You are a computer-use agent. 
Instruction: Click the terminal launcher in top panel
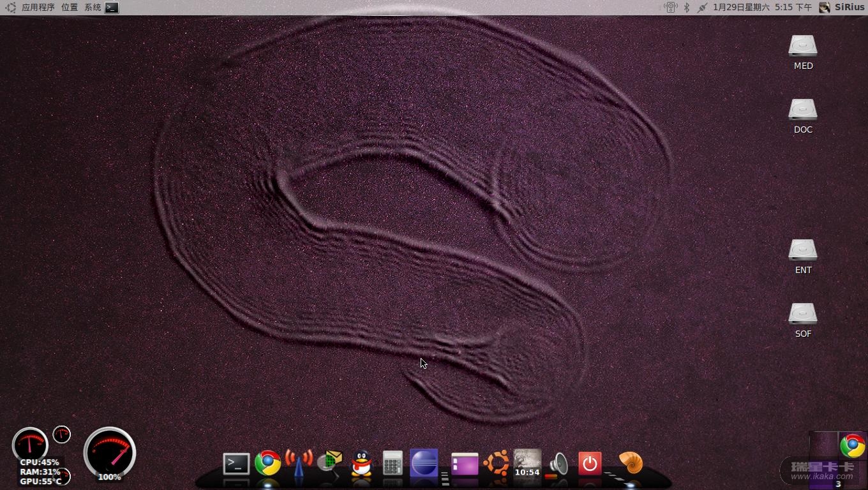112,8
